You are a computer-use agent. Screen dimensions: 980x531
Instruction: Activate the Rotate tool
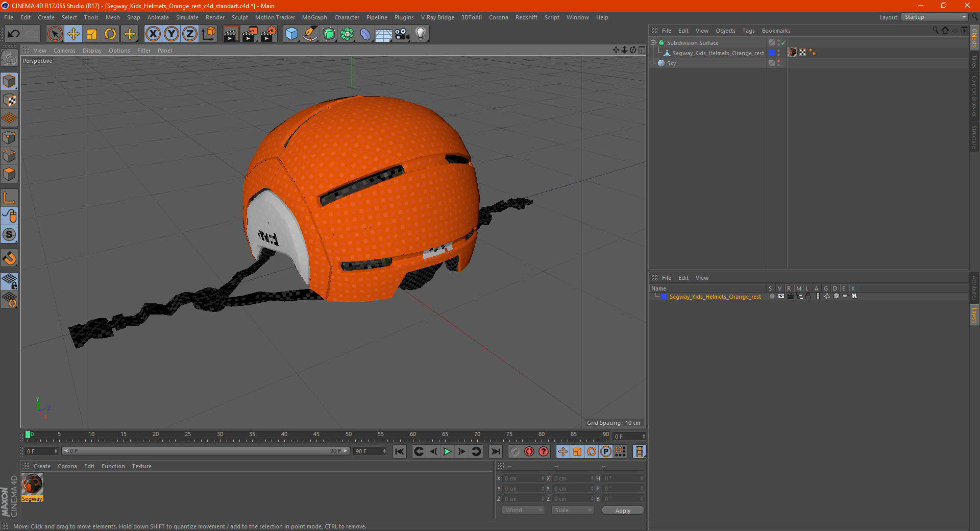[110, 34]
